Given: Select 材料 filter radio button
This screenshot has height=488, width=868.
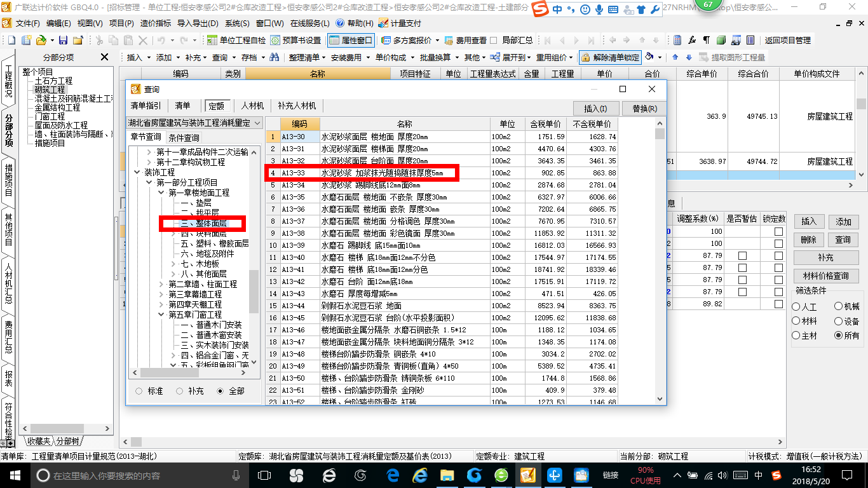Looking at the screenshot, I should (x=796, y=322).
